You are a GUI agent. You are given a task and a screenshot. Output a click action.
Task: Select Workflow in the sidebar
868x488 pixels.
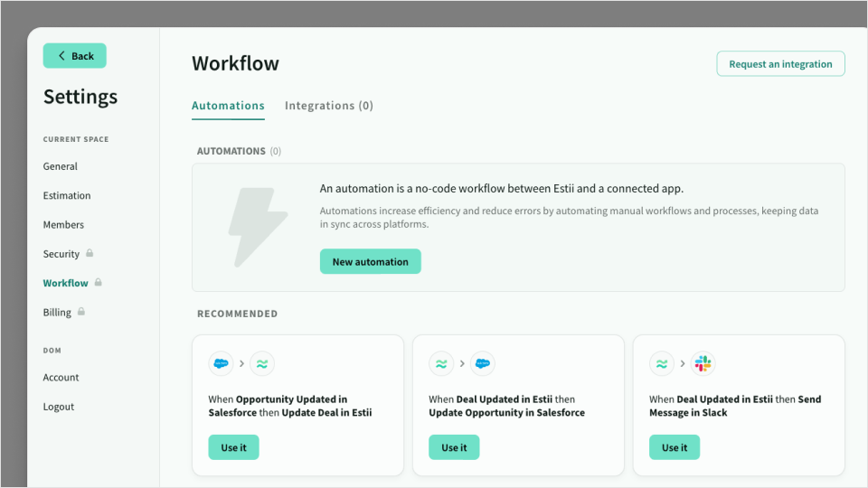[66, 283]
